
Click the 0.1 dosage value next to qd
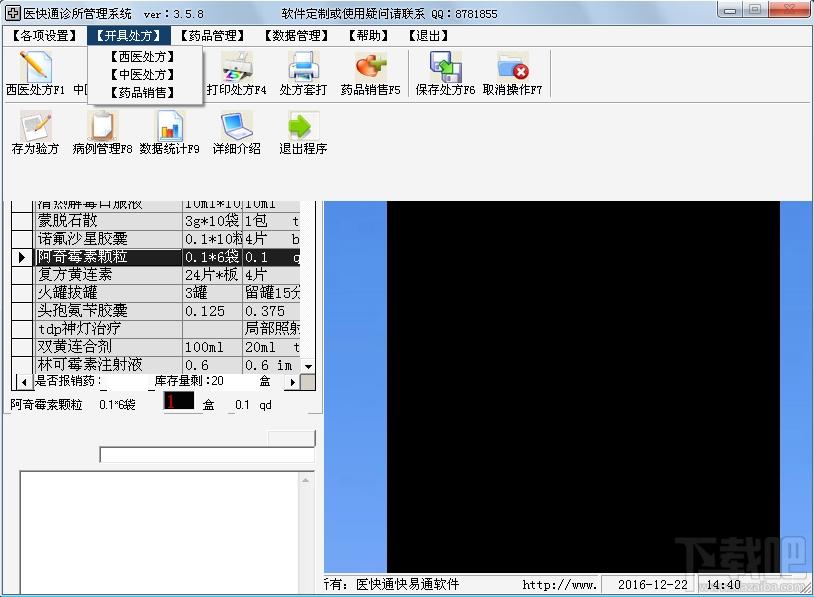click(x=242, y=405)
